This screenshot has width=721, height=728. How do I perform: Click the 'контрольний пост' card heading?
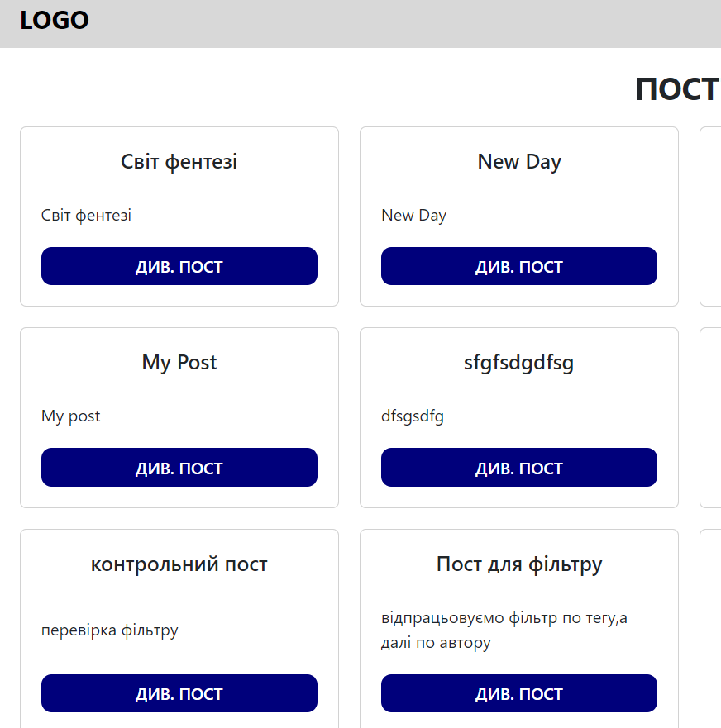(x=179, y=564)
